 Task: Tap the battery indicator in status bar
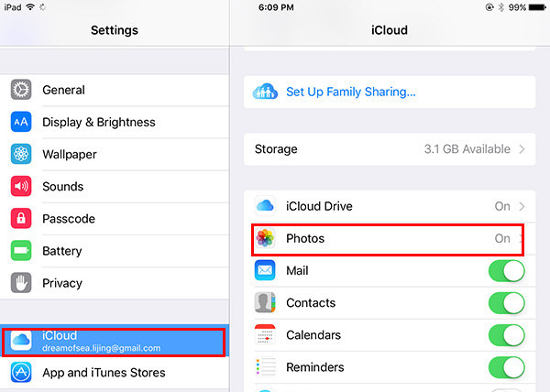[538, 7]
